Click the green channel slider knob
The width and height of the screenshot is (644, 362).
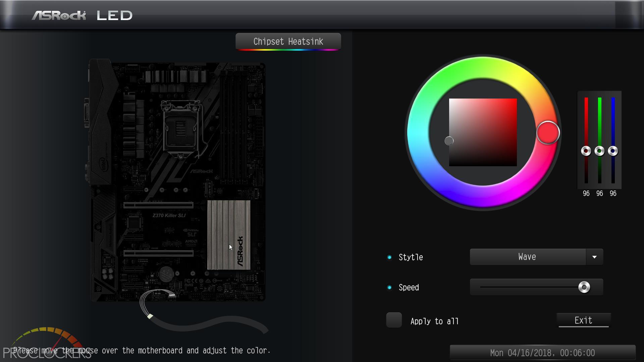pyautogui.click(x=599, y=151)
